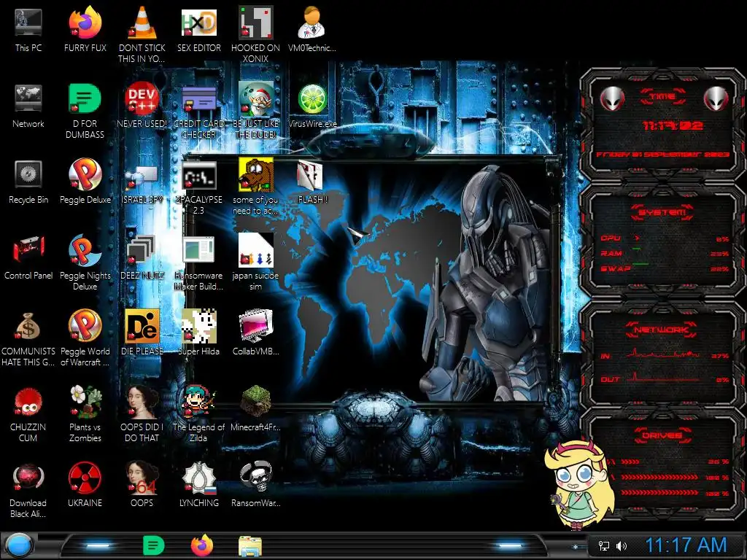Select the DEEZ NUTZ stacked windows icon
Screen dimensions: 747x560
point(142,257)
